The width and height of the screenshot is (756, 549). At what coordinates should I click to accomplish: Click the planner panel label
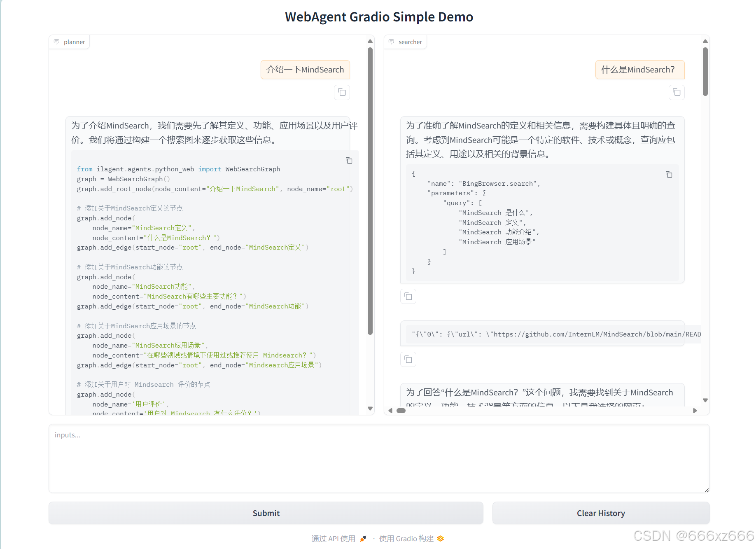coord(70,42)
